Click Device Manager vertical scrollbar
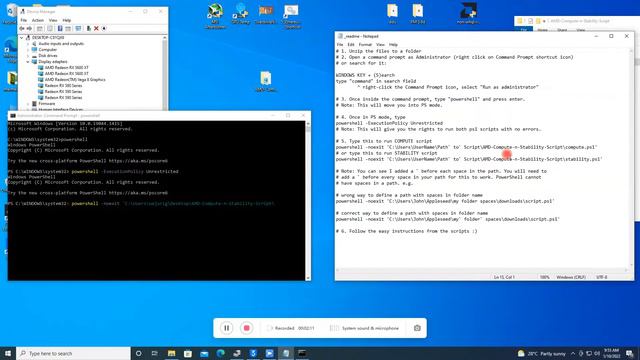Viewport: 640px width, 360px height. click(x=164, y=73)
